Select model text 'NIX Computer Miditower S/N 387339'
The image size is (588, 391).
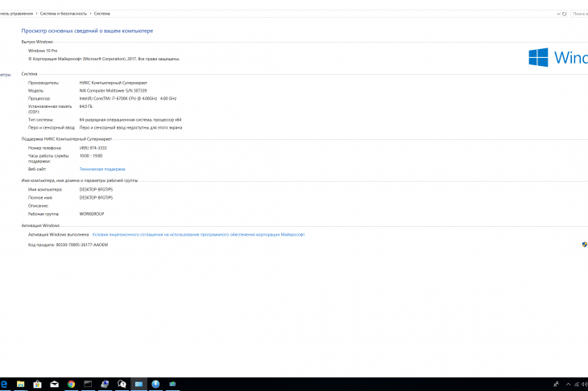(113, 91)
